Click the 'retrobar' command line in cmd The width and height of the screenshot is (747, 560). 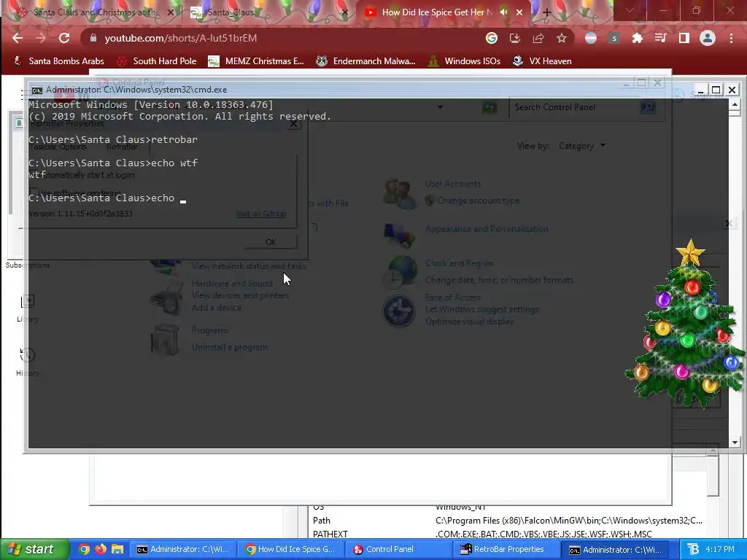(113, 139)
